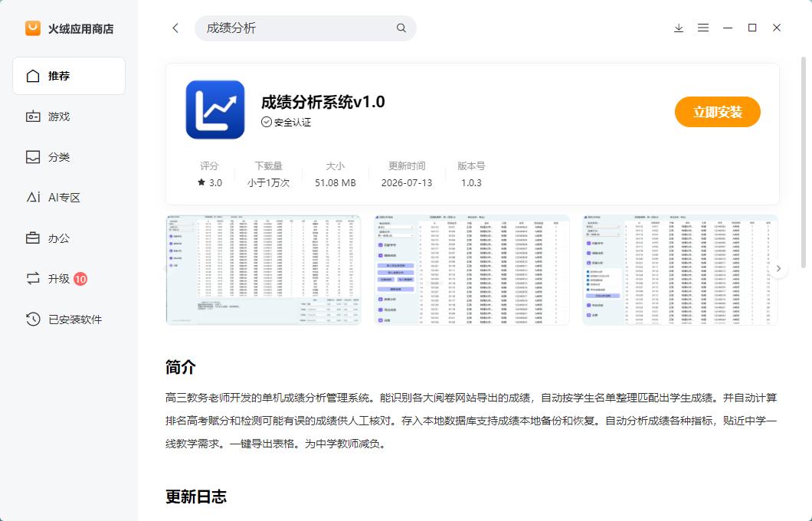
Task: Open the AI专区 section
Action: click(69, 198)
